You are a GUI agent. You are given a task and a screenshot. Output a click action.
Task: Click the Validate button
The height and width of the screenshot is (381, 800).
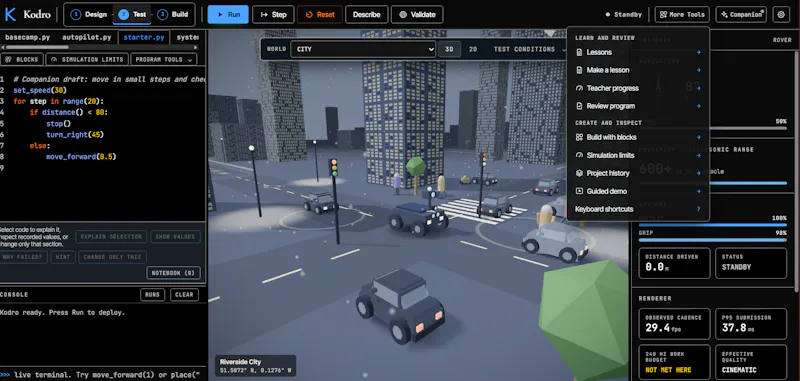(x=417, y=15)
